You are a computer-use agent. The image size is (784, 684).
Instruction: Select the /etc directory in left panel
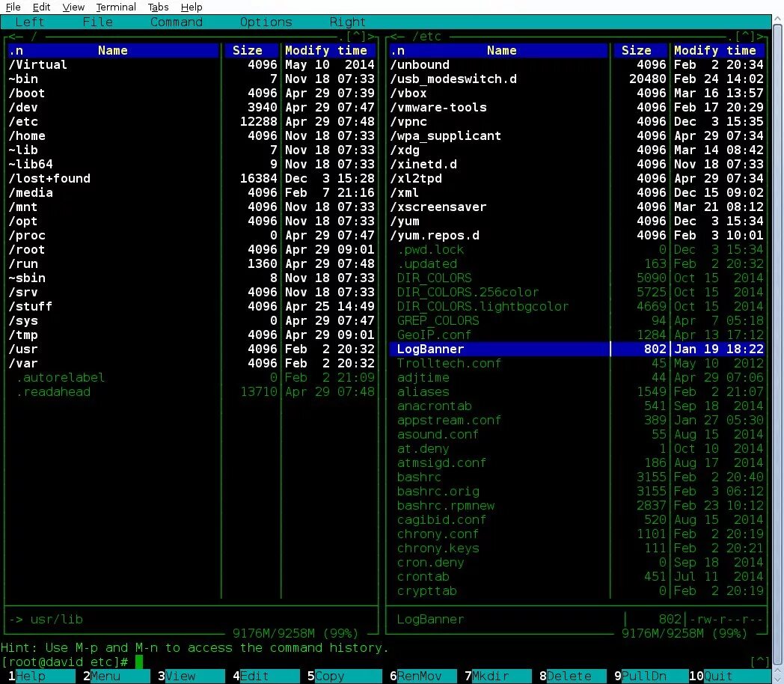click(x=192, y=121)
